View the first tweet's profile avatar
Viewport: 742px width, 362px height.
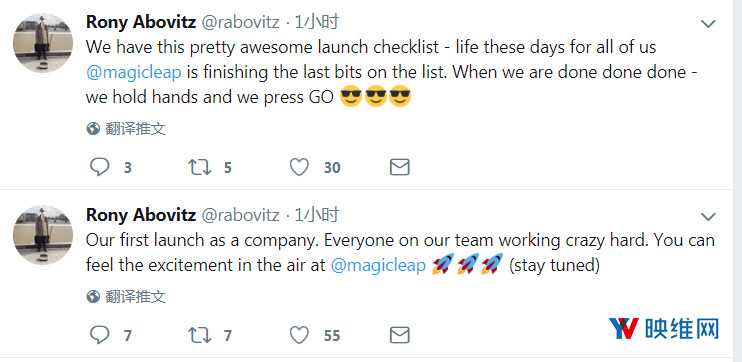coord(43,43)
